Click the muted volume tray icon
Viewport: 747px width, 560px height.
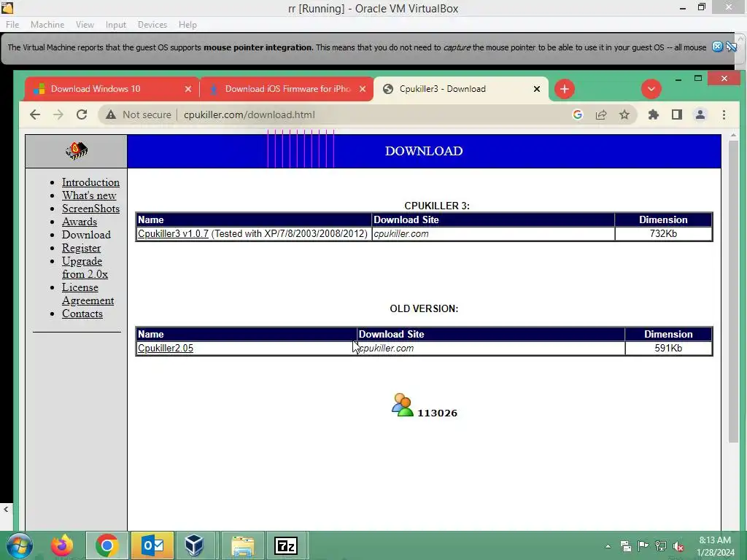[x=678, y=546]
